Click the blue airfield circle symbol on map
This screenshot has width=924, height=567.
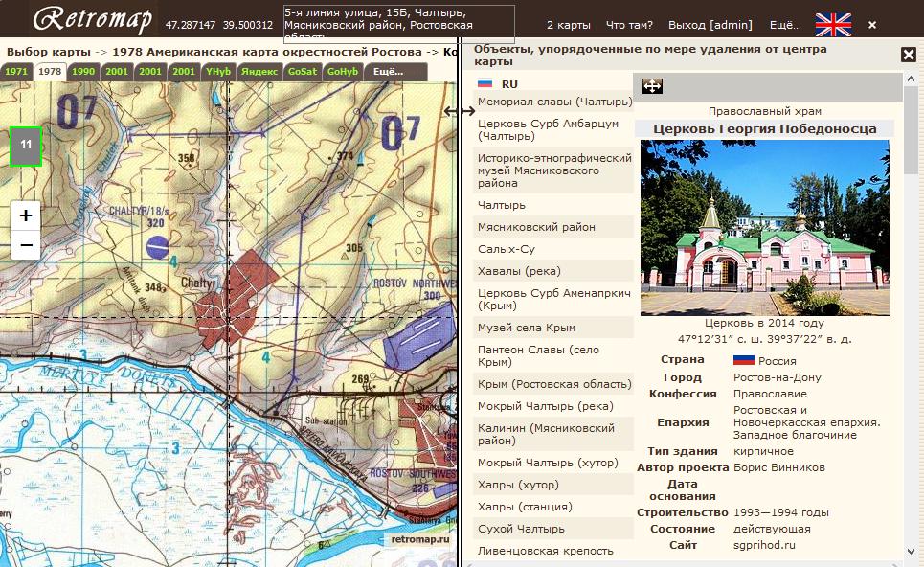pos(157,247)
